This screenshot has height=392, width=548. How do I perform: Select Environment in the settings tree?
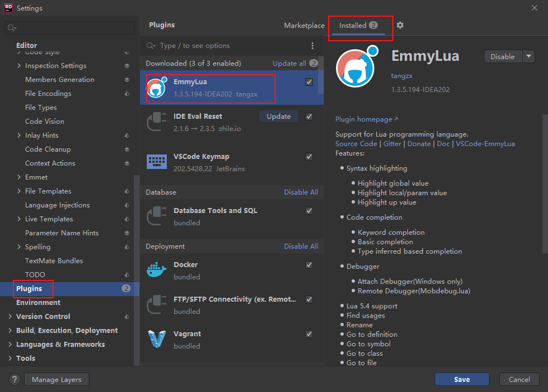[39, 303]
